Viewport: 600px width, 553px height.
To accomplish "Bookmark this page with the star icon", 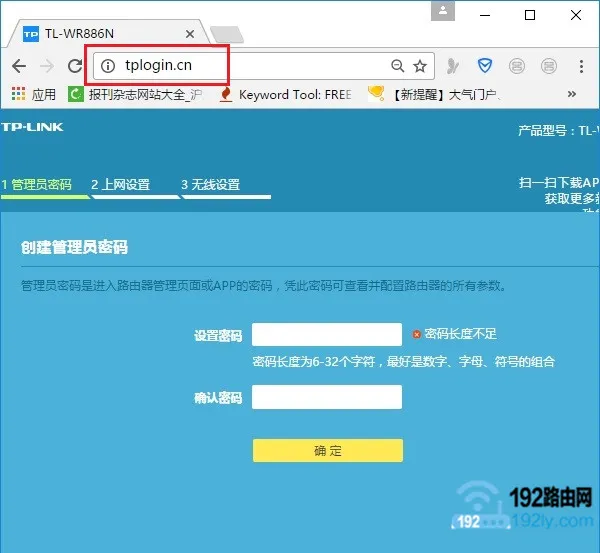I will (420, 66).
